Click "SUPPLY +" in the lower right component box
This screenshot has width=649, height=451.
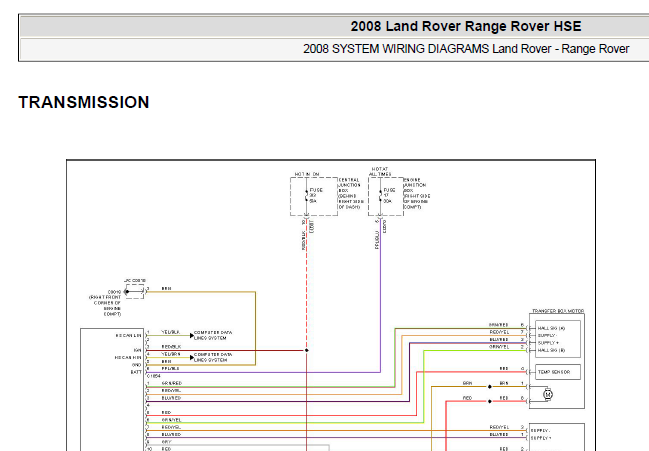(x=541, y=438)
